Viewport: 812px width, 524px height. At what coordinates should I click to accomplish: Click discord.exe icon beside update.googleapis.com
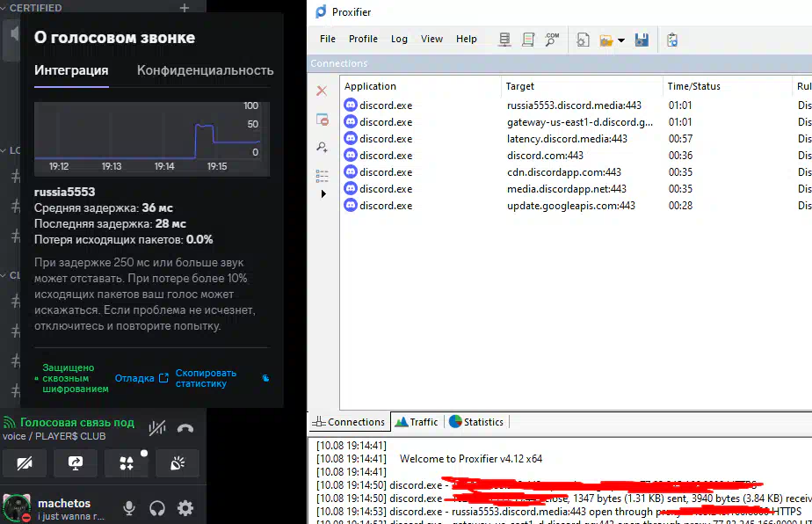[351, 205]
